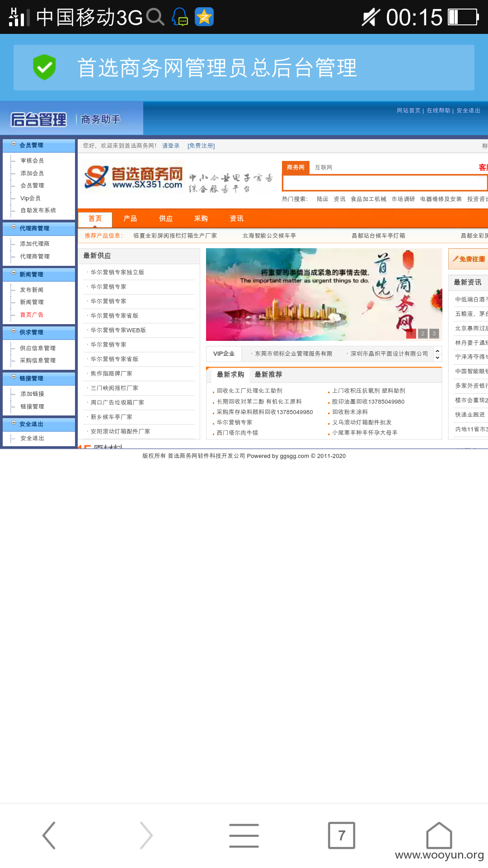Open the tab switcher showing 7
The width and height of the screenshot is (488, 868).
tap(342, 835)
